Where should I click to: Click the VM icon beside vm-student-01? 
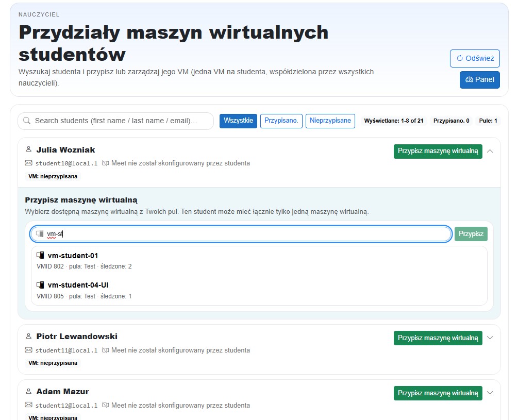(x=40, y=255)
